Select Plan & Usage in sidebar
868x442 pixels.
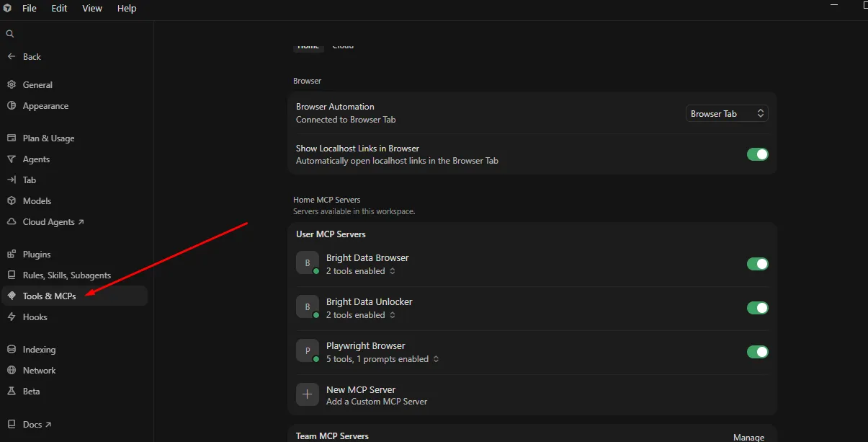point(48,138)
